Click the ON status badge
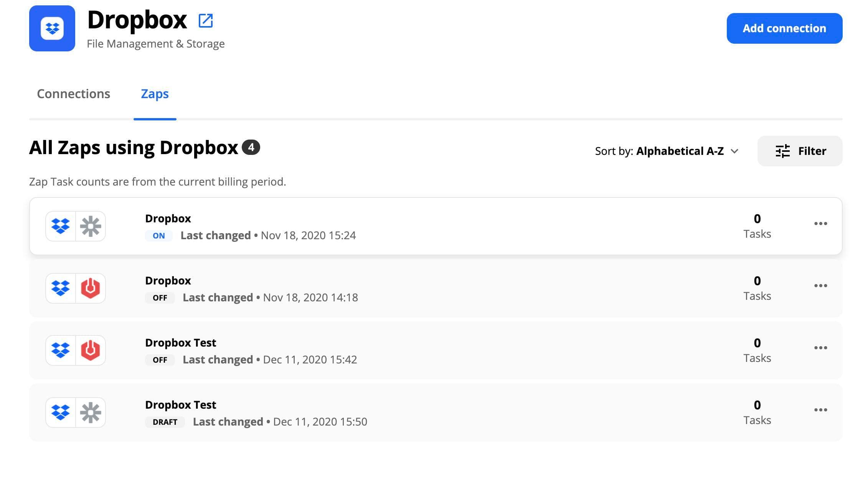The width and height of the screenshot is (868, 480). pyautogui.click(x=158, y=235)
